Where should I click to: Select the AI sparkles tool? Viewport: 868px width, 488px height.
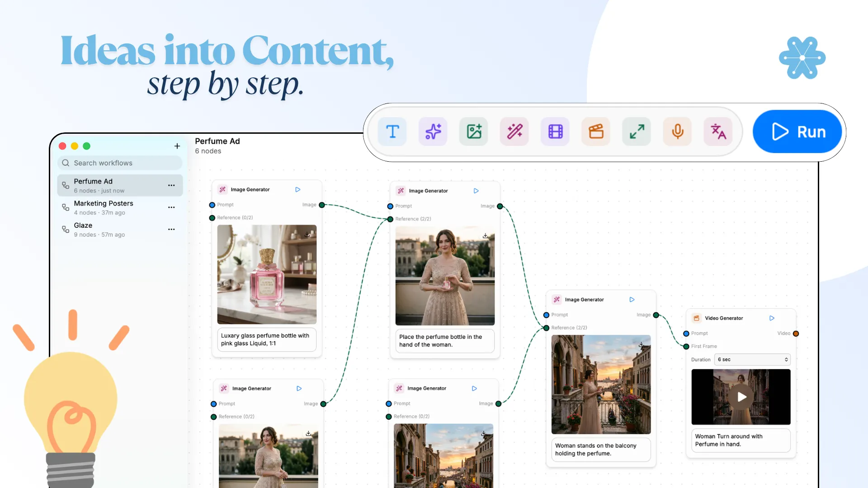pos(433,132)
